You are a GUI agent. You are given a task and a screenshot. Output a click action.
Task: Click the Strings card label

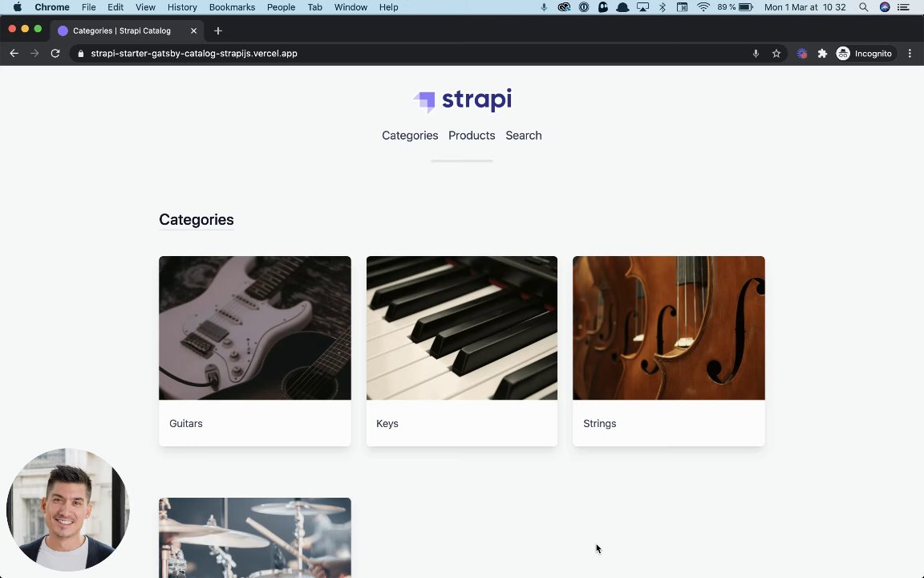599,424
